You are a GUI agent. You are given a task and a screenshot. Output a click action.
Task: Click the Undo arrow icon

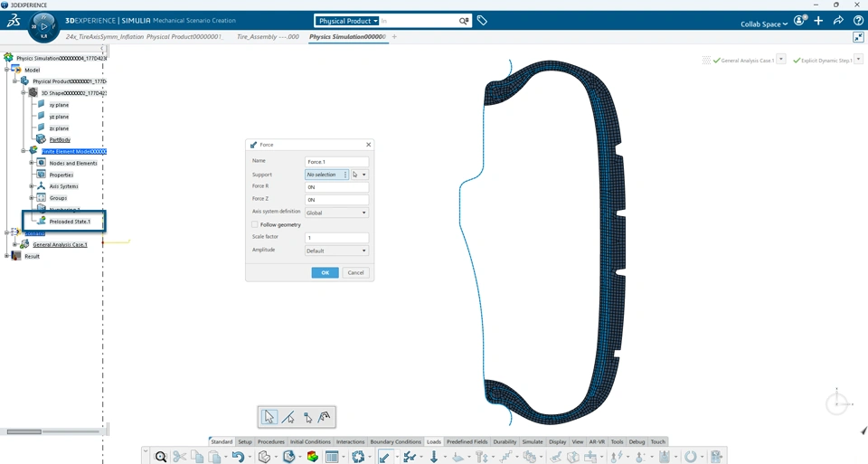238,457
